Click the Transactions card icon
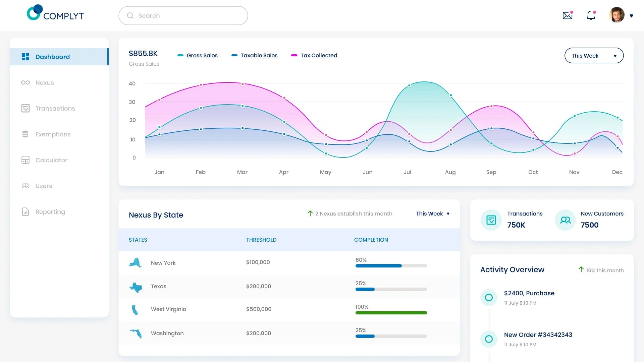The height and width of the screenshot is (362, 644). 491,220
